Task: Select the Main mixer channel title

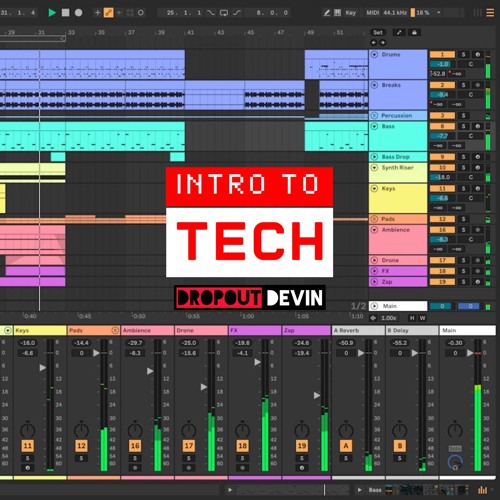Action: click(x=468, y=330)
